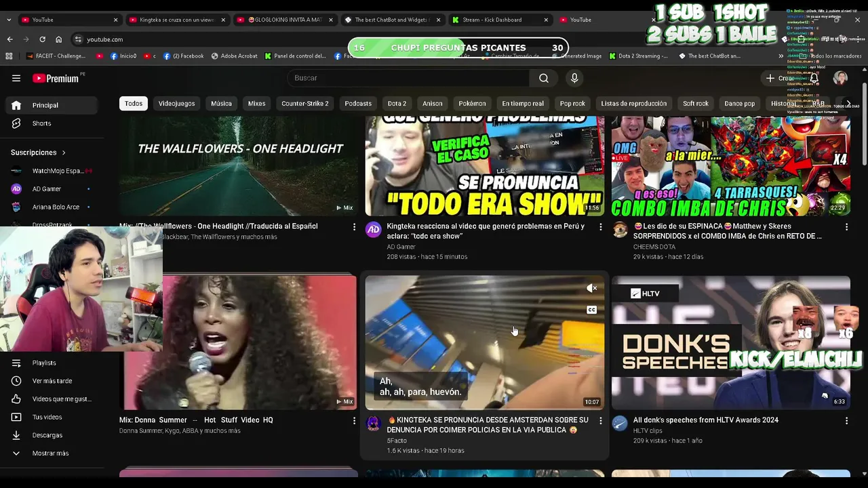Reload the page with the refresh button
Screen dimensions: 868x488
[42, 39]
